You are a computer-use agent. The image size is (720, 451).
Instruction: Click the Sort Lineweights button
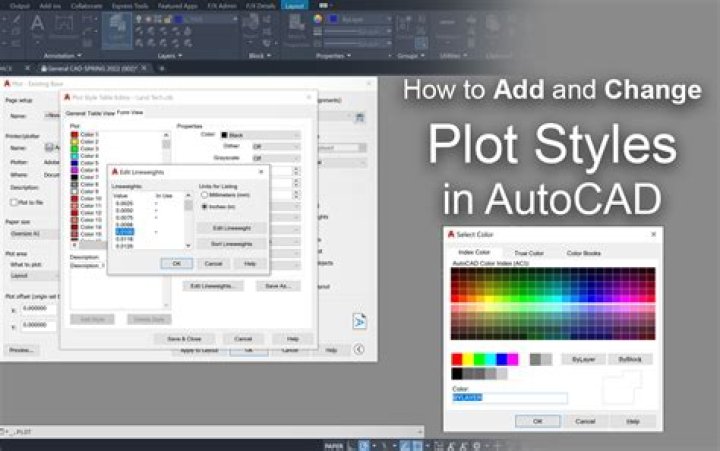point(231,244)
